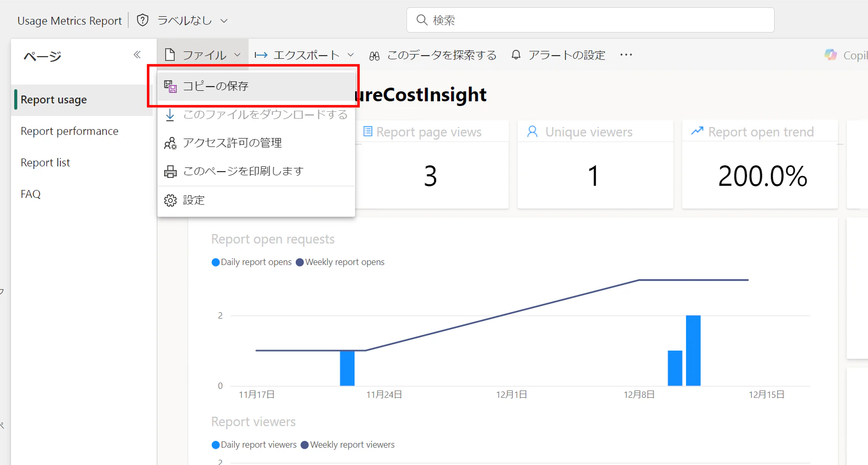The height and width of the screenshot is (465, 868).
Task: Click the ファイル document icon
Action: pos(170,55)
